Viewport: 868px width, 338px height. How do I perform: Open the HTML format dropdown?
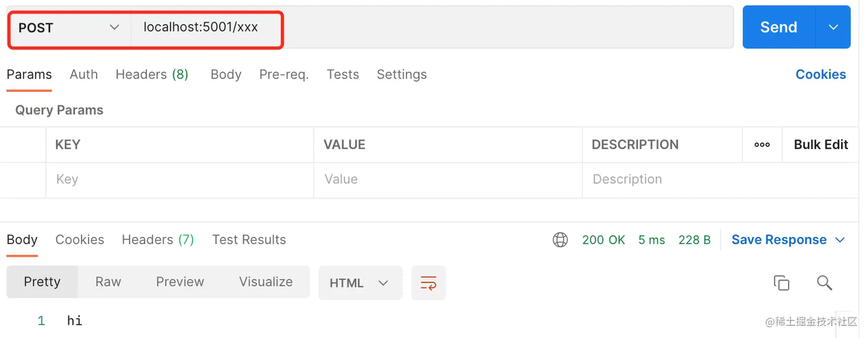tap(359, 283)
